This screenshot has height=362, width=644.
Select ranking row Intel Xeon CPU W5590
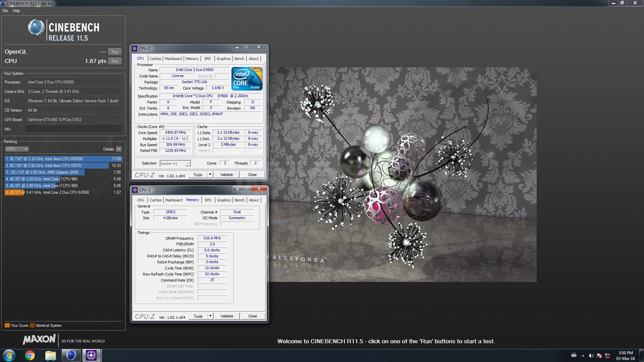[63, 159]
